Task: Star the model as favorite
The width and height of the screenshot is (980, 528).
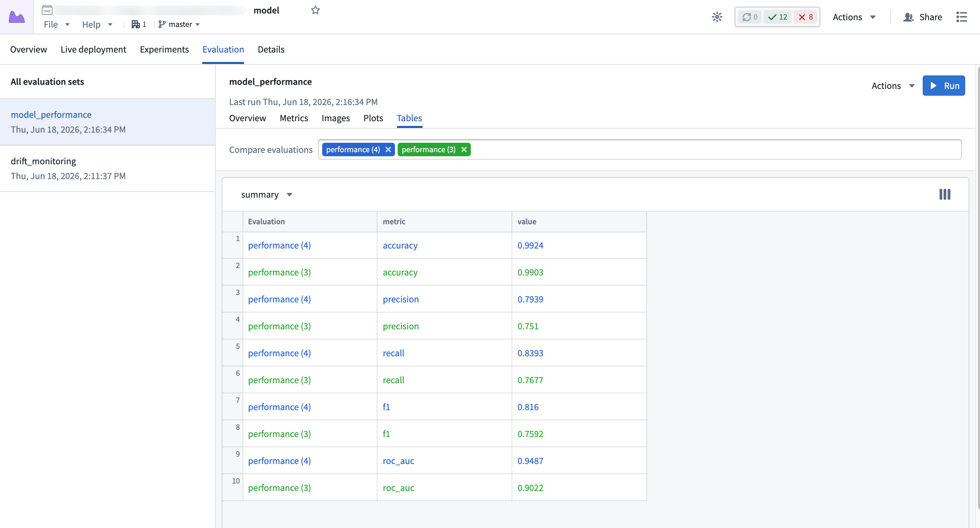Action: point(315,10)
